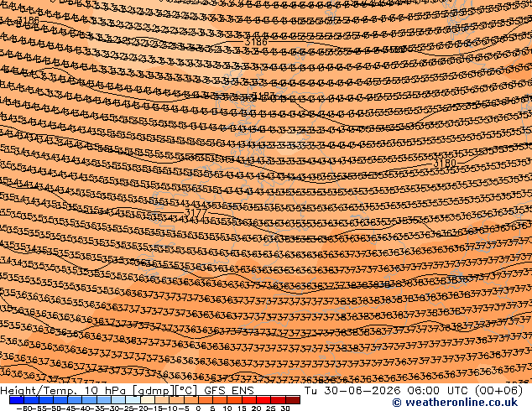The image size is (532, 411).
Task: Click the GFS ENS model label
Action: pos(229,391)
